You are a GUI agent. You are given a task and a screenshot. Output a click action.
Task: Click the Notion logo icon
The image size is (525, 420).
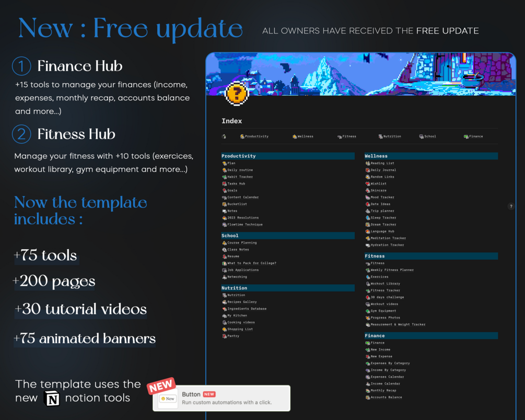point(52,398)
